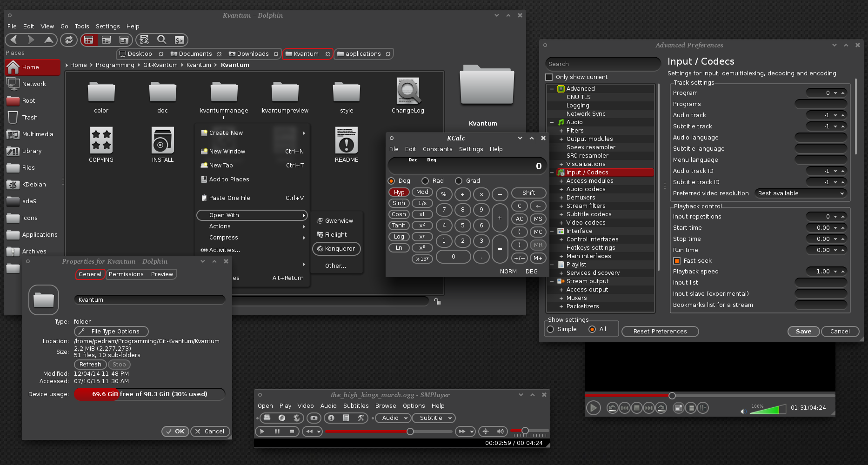Toggle VLC fullscreen button
Image resolution: width=868 pixels, height=465 pixels.
(x=679, y=408)
